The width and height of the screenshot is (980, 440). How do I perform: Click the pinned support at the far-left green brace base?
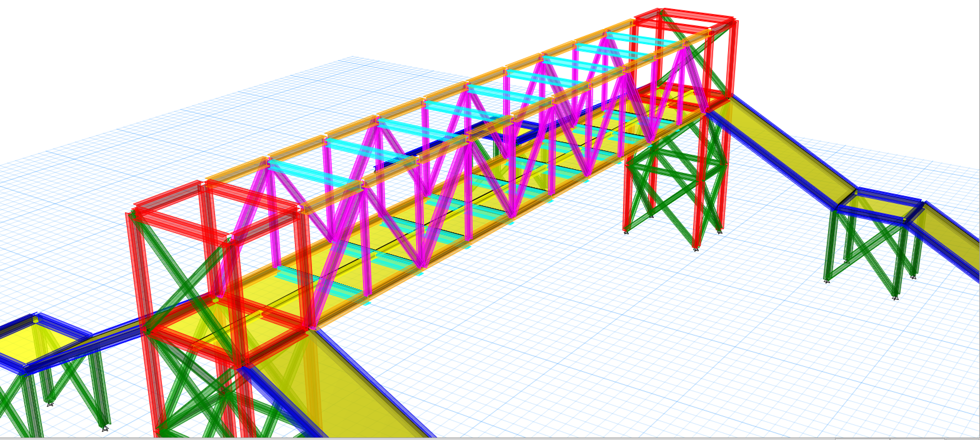click(50, 404)
